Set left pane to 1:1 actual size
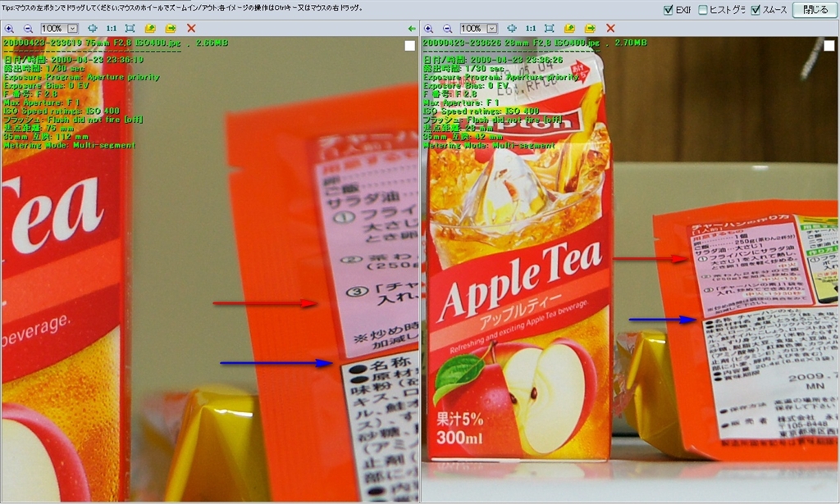The width and height of the screenshot is (840, 504). coord(112,29)
